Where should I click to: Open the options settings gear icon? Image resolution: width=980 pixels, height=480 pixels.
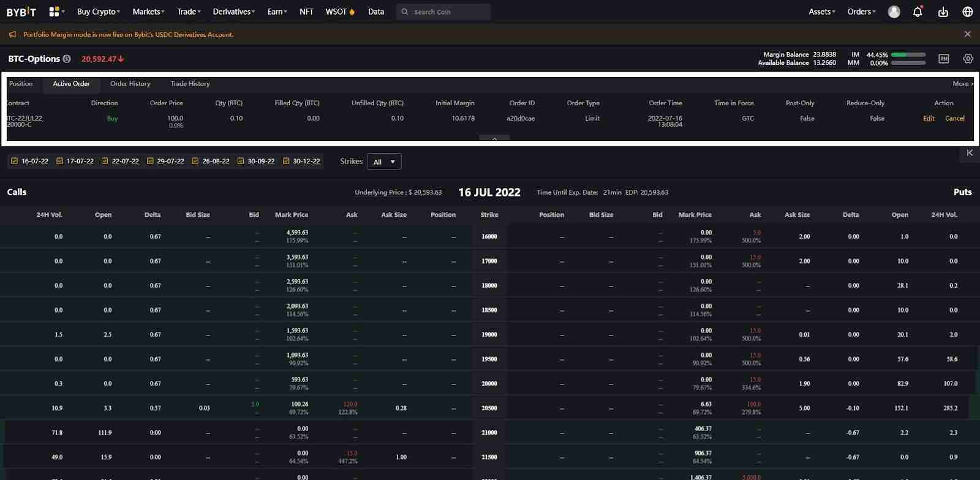coord(968,59)
